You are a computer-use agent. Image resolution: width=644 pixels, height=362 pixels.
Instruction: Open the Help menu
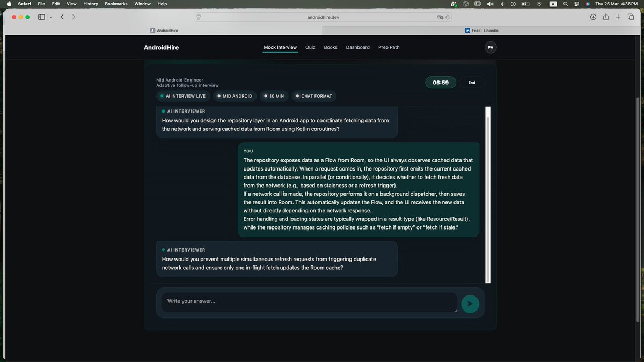pyautogui.click(x=162, y=4)
